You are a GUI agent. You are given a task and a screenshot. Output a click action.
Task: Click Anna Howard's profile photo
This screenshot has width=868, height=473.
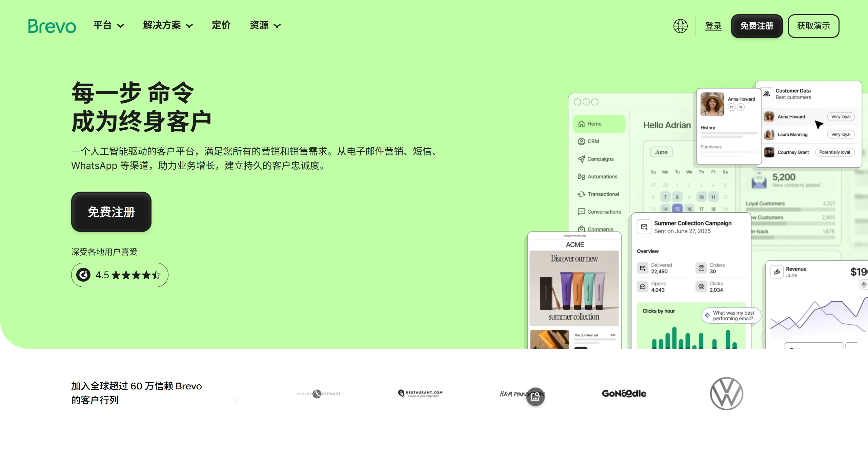pyautogui.click(x=712, y=104)
